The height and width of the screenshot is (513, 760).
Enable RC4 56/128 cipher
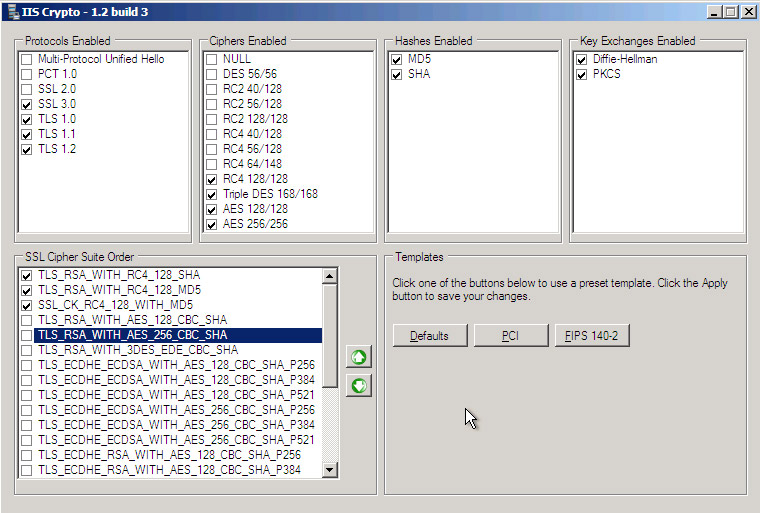pos(211,149)
